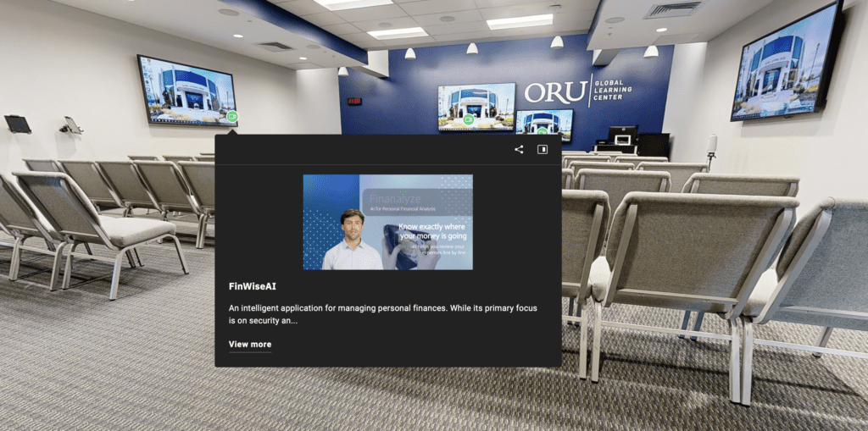Click the ORU Global Learning Center sign

tap(576, 91)
